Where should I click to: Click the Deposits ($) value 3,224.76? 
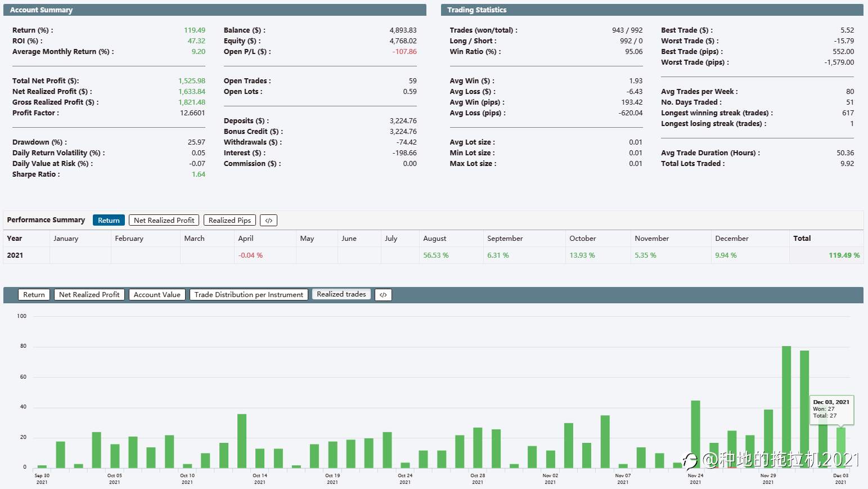(x=403, y=121)
